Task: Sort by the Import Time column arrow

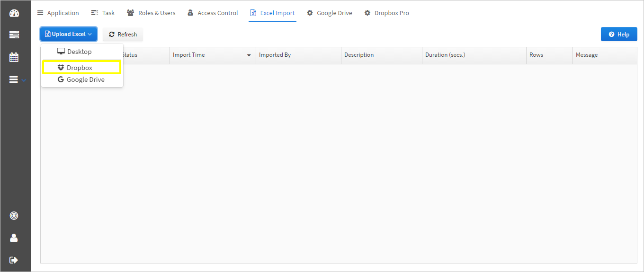Action: (x=249, y=55)
